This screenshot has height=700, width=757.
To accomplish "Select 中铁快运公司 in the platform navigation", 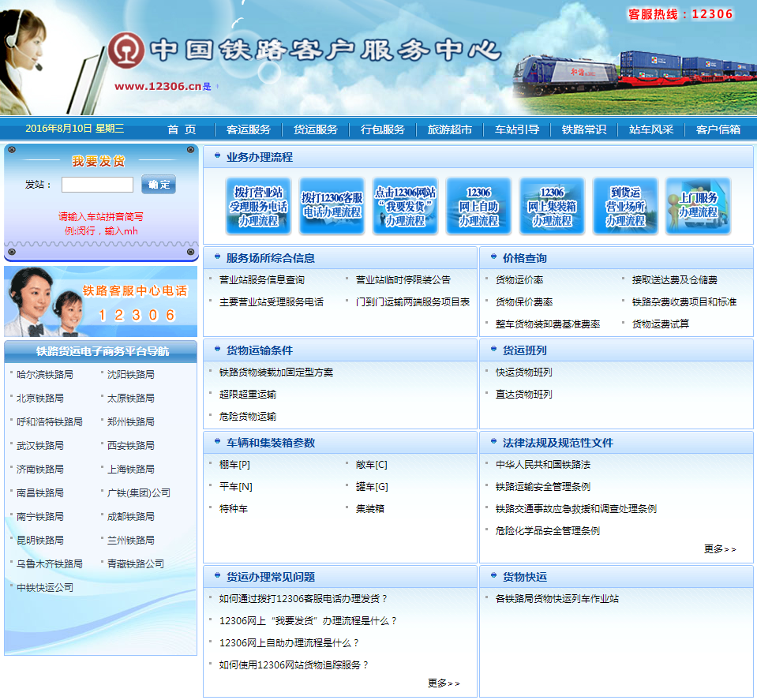I will point(45,587).
